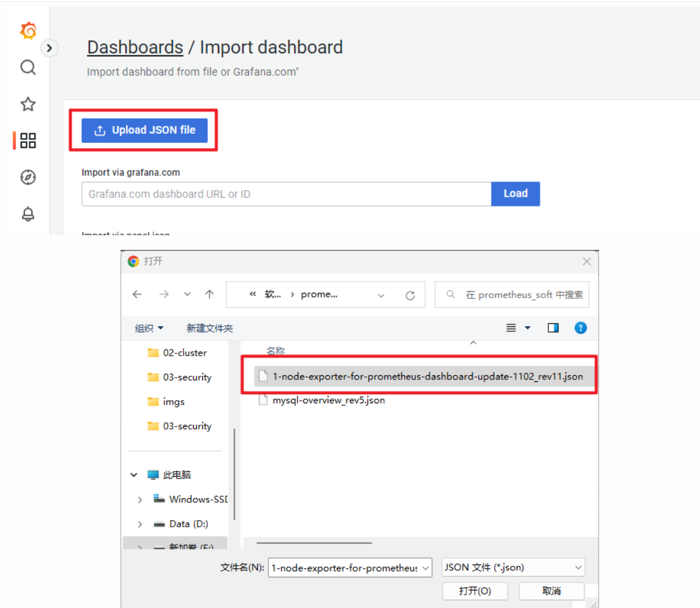
Task: Open the help question mark icon
Action: [x=580, y=328]
